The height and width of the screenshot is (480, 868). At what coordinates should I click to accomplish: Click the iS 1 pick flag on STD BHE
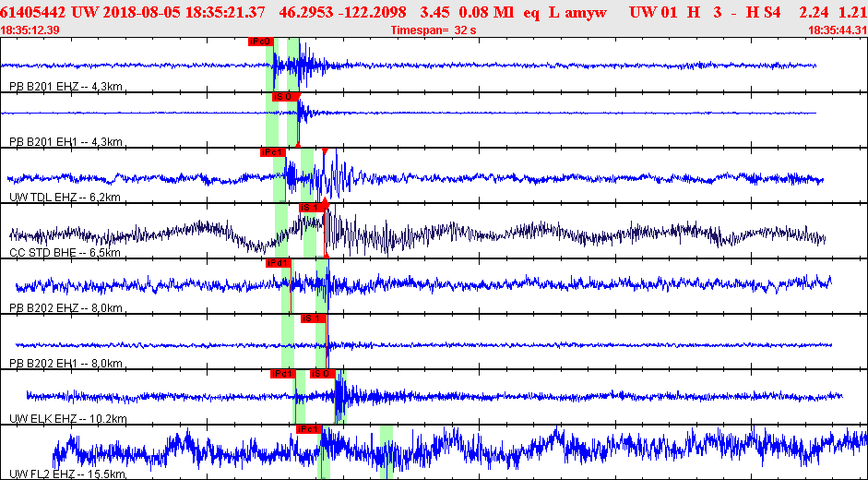coord(311,207)
